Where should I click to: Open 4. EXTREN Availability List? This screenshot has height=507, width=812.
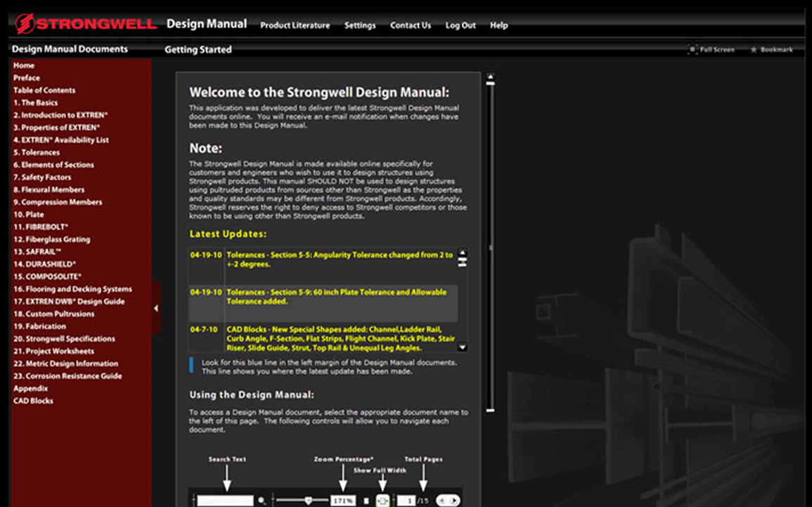60,140
